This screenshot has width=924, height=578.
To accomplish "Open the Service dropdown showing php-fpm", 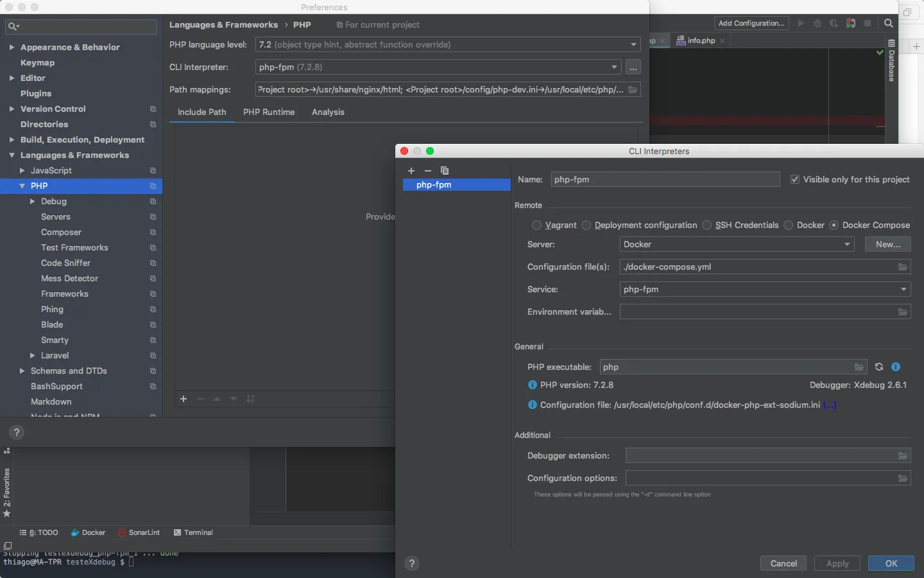I will pos(765,290).
